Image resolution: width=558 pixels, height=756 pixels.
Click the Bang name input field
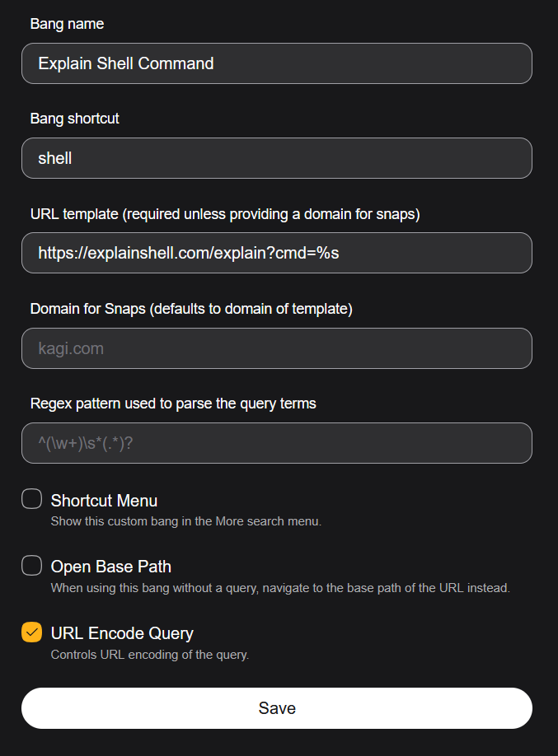pos(277,63)
